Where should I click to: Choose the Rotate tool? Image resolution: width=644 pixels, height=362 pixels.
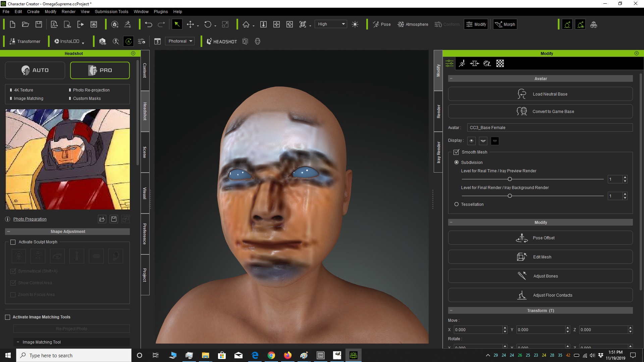(x=208, y=24)
